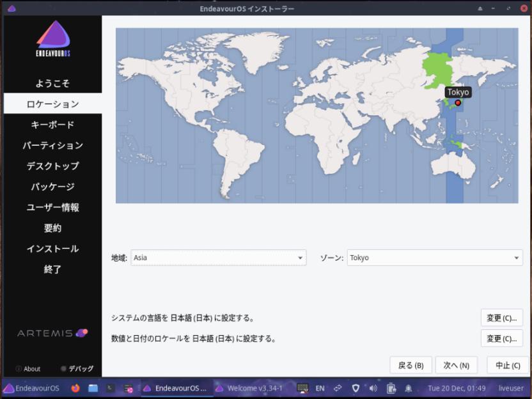Click the 数値と日付のロケール text line
Screen dimensions: 532x399
(x=193, y=339)
